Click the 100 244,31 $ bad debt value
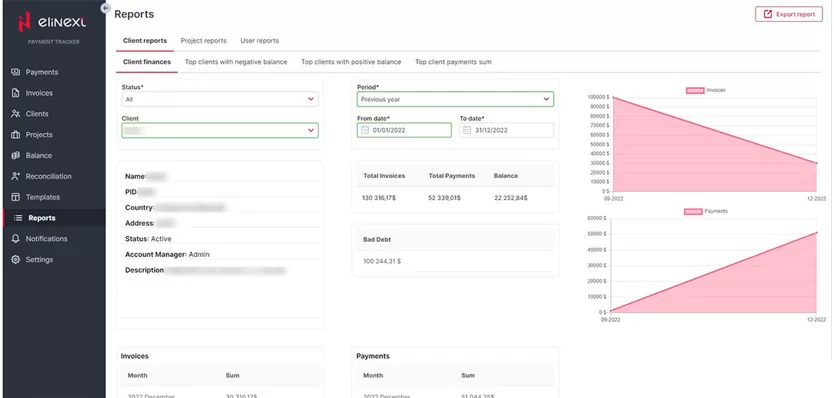This screenshot has height=398, width=834. (382, 261)
